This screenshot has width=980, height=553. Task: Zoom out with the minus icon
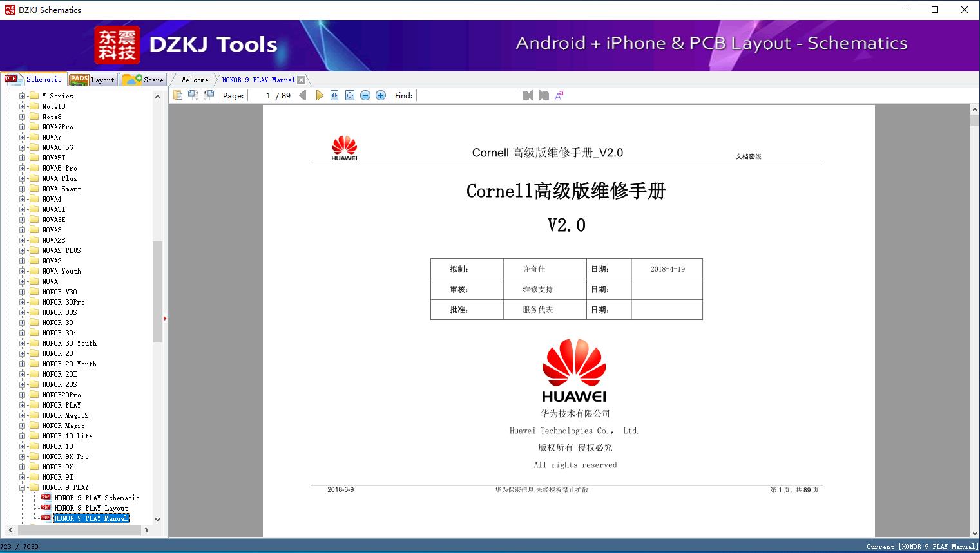coord(365,95)
